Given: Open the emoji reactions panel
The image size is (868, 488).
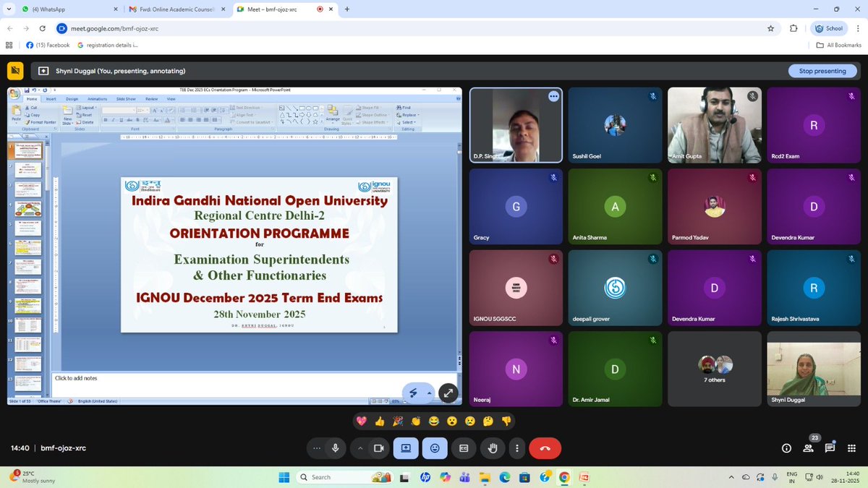Looking at the screenshot, I should pyautogui.click(x=435, y=448).
